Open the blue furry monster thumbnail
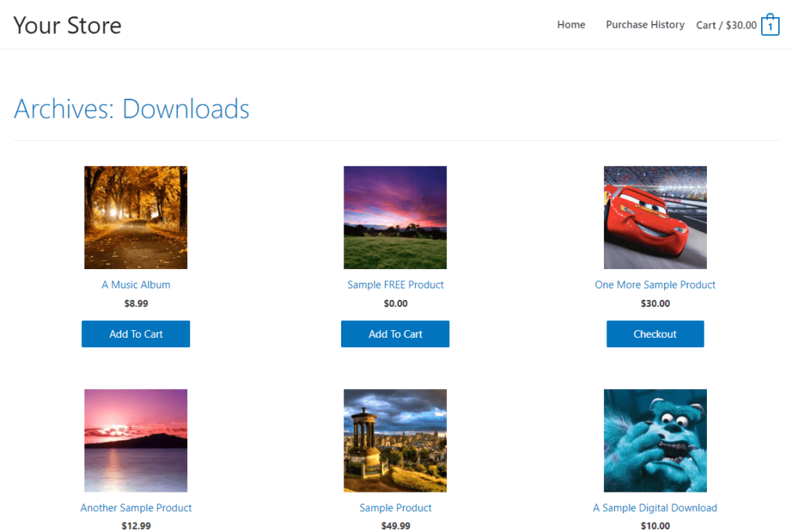The image size is (792, 532). (x=655, y=441)
